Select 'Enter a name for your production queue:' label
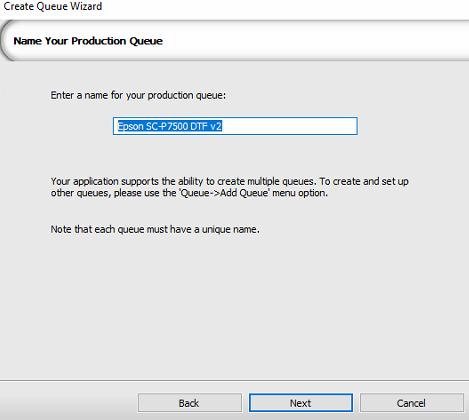Viewport: 469px width, 420px height. click(138, 95)
